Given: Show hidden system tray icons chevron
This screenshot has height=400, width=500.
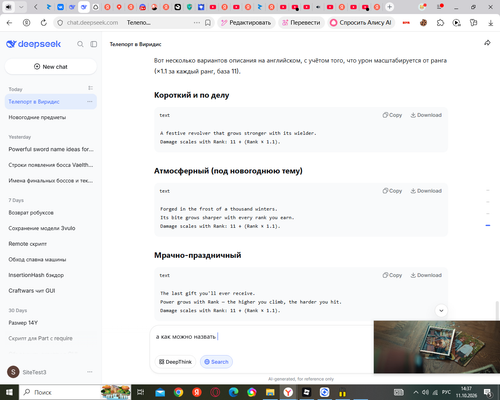Looking at the screenshot, I should 416,392.
